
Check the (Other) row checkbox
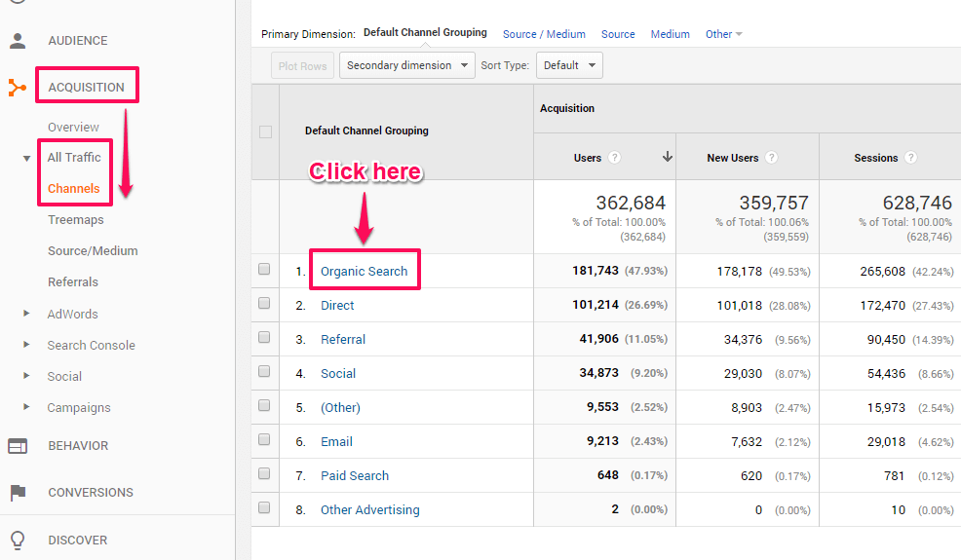(264, 405)
